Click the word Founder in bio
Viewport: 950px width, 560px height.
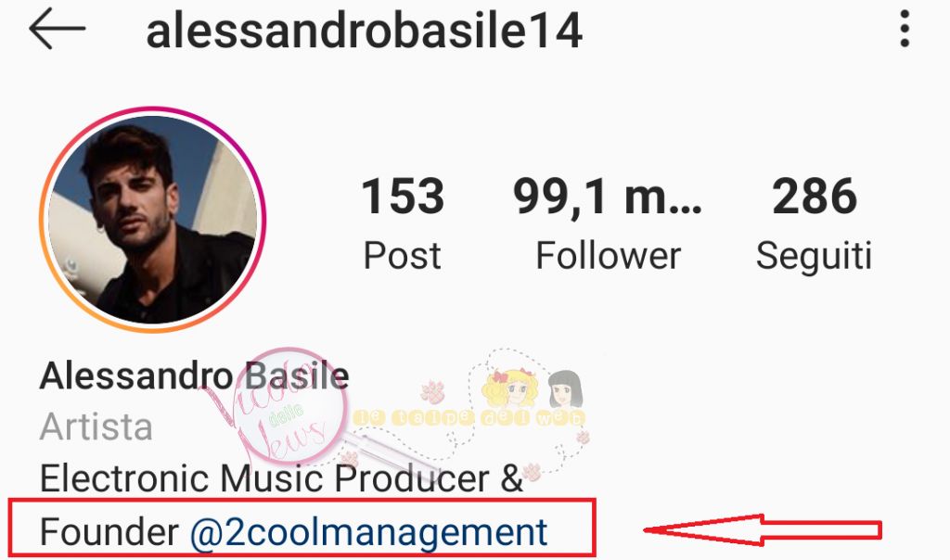[109, 533]
